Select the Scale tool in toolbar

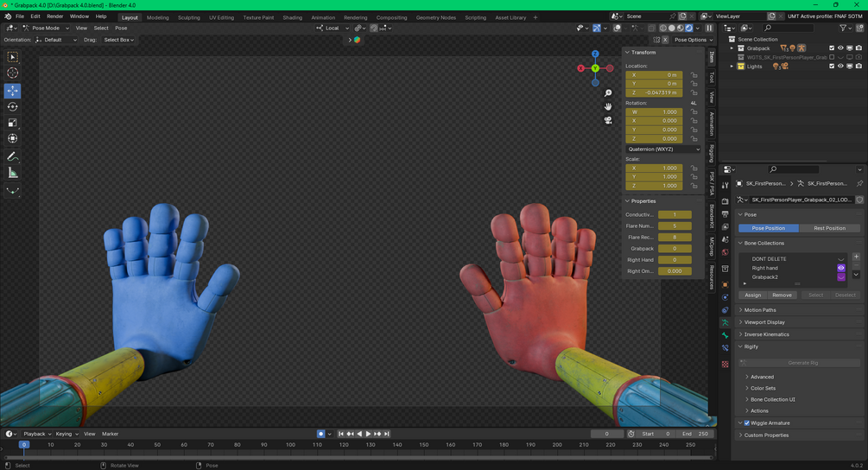12,123
